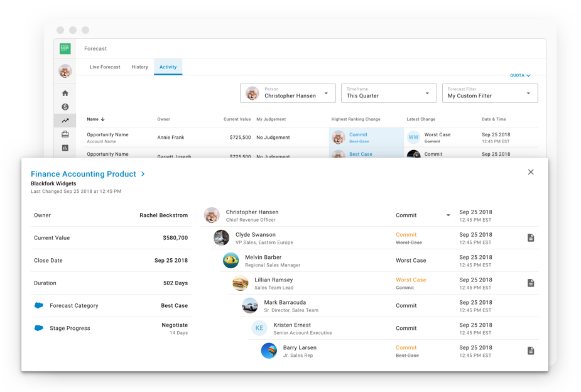Image resolution: width=581 pixels, height=392 pixels.
Task: Click Worst Case in Latest Change column
Action: (x=437, y=135)
